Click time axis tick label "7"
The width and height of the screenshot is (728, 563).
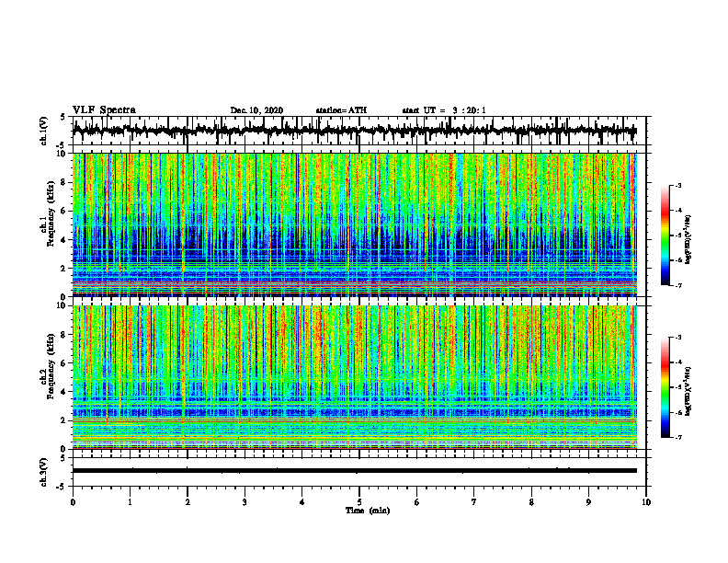[x=474, y=502]
